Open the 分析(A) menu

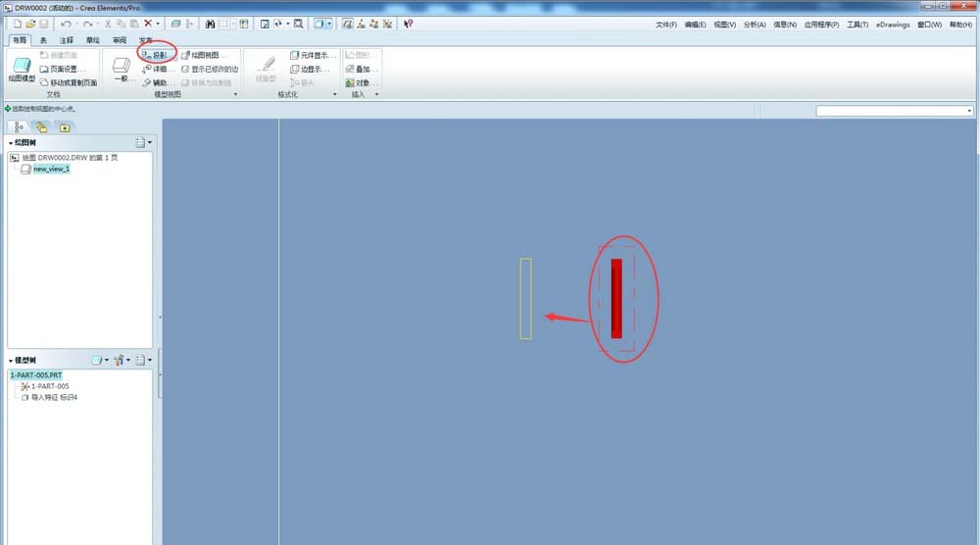[755, 25]
